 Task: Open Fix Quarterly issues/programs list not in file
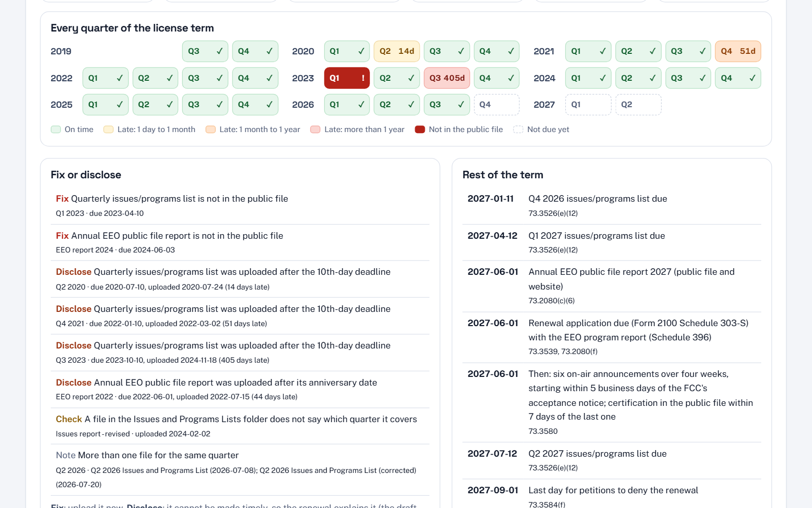click(240, 206)
